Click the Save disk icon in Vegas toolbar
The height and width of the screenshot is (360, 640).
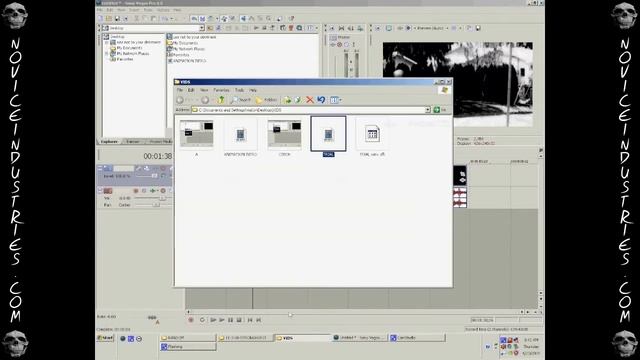coord(117,18)
